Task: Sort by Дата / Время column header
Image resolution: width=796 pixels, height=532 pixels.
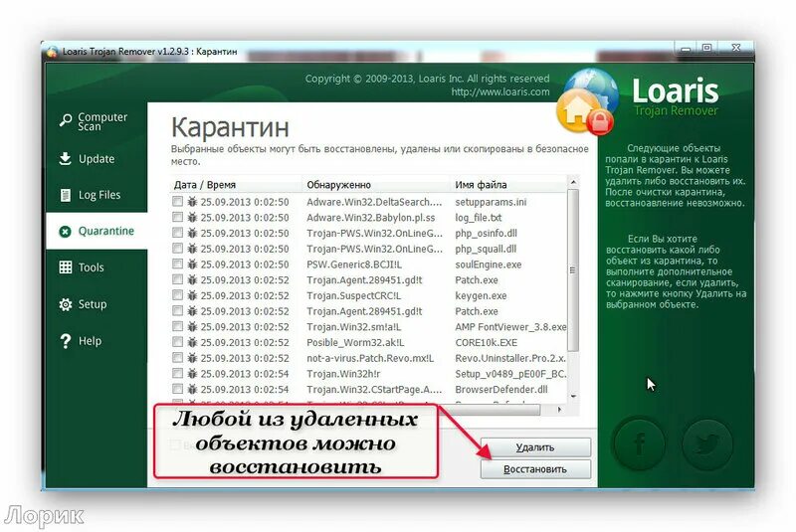Action: (236, 185)
